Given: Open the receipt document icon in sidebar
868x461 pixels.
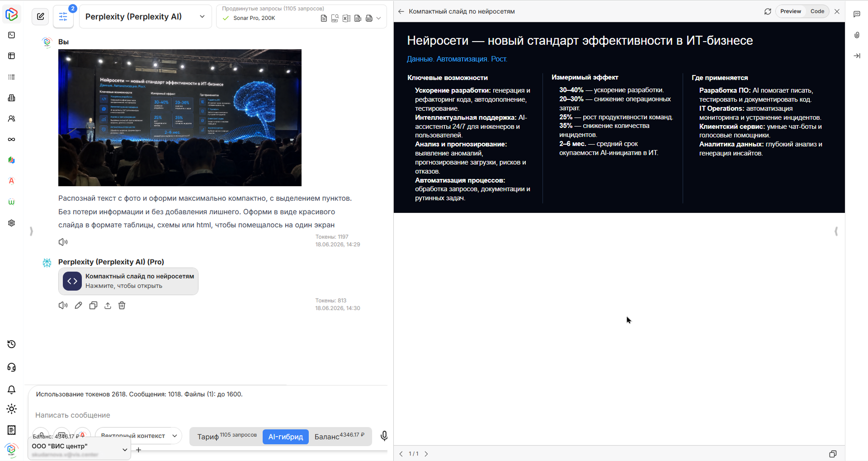Looking at the screenshot, I should coord(12,430).
